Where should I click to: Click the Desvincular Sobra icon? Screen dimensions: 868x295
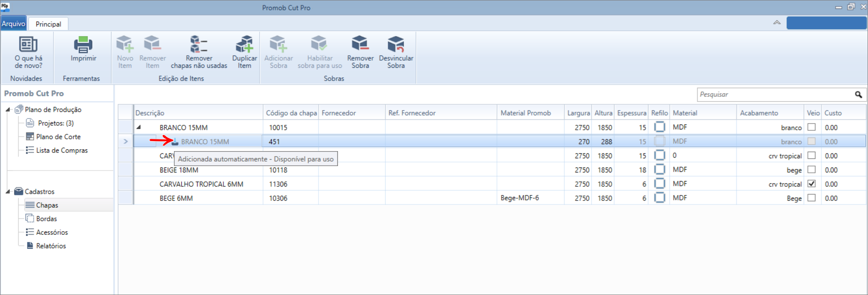coord(396,44)
